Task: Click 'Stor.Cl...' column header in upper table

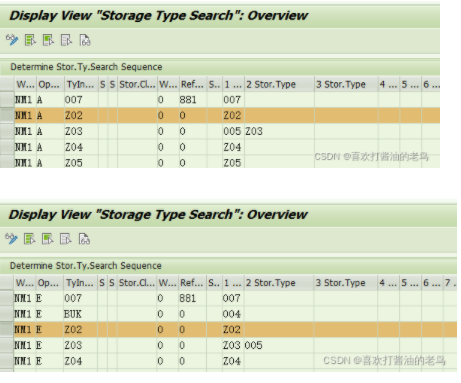Action: pos(137,84)
